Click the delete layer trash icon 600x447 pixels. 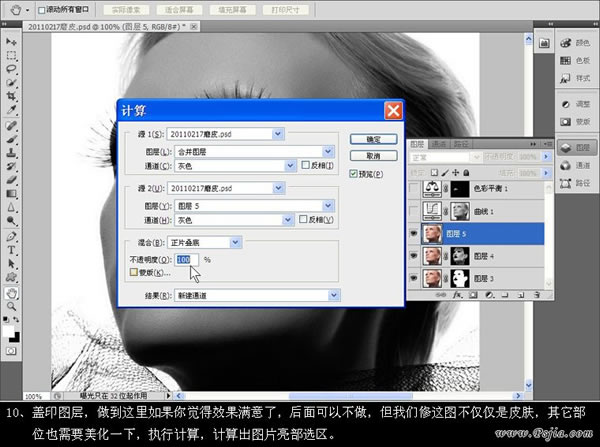click(x=536, y=295)
